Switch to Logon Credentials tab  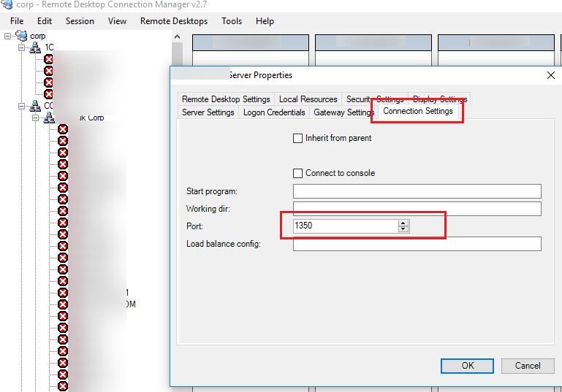coord(274,112)
